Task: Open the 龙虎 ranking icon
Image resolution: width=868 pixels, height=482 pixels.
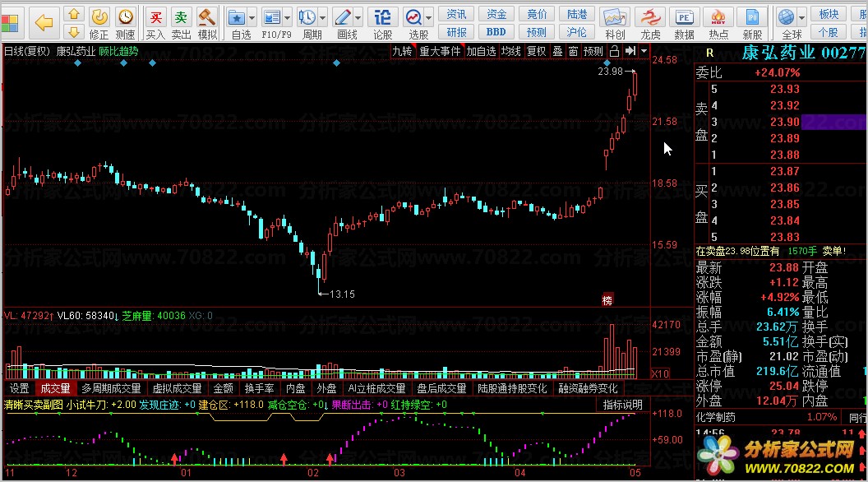Action: pyautogui.click(x=650, y=23)
